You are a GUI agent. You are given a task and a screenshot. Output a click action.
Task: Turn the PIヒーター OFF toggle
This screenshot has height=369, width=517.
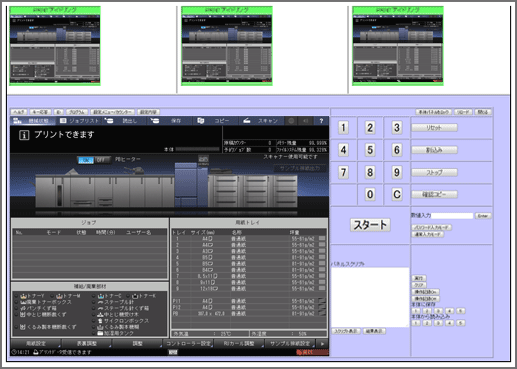tap(102, 160)
